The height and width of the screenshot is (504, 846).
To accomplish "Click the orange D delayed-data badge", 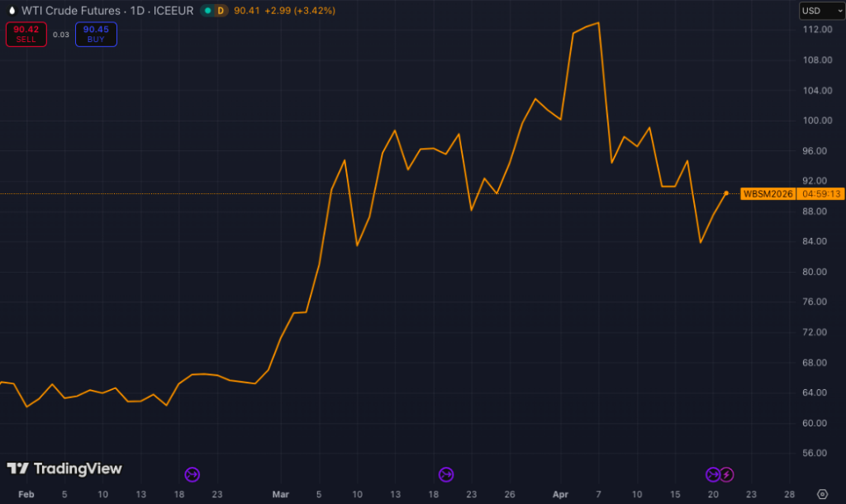I will click(x=221, y=11).
